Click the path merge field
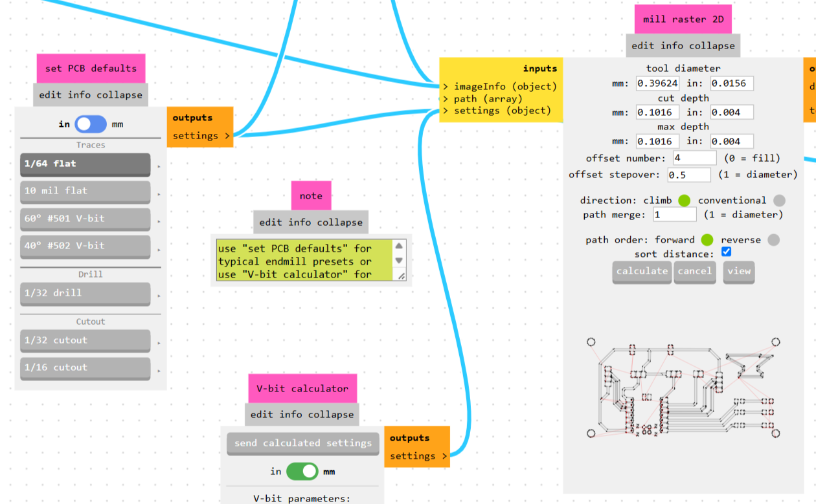Image resolution: width=816 pixels, height=504 pixels. click(674, 214)
